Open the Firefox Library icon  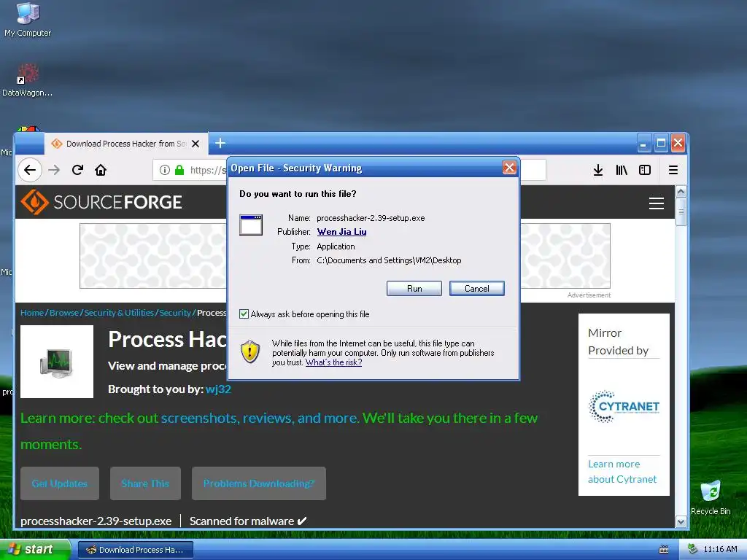(622, 170)
